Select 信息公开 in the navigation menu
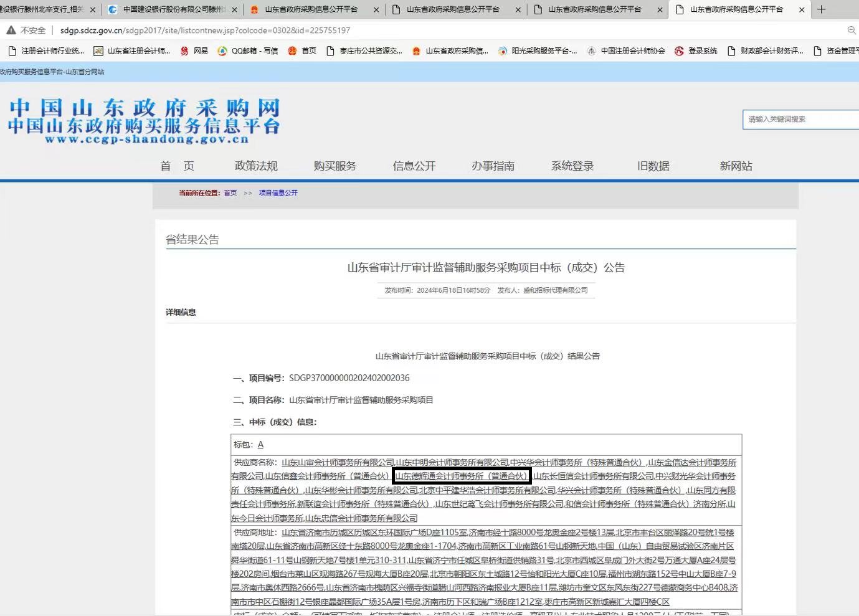 (414, 166)
